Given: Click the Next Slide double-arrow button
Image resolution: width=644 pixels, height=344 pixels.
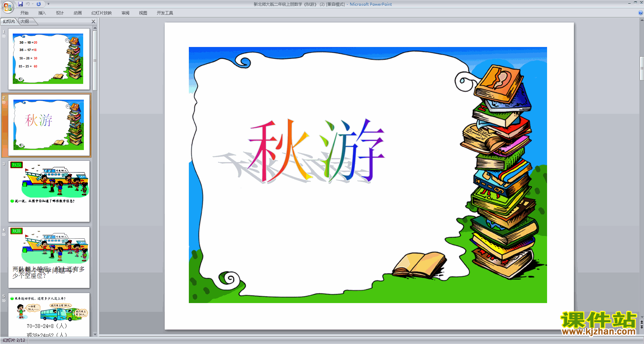Looking at the screenshot, I should click(x=642, y=327).
